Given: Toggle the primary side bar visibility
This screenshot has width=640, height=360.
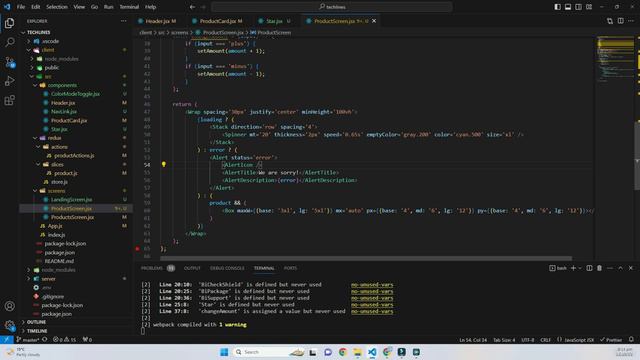Looking at the screenshot, I should 558,7.
